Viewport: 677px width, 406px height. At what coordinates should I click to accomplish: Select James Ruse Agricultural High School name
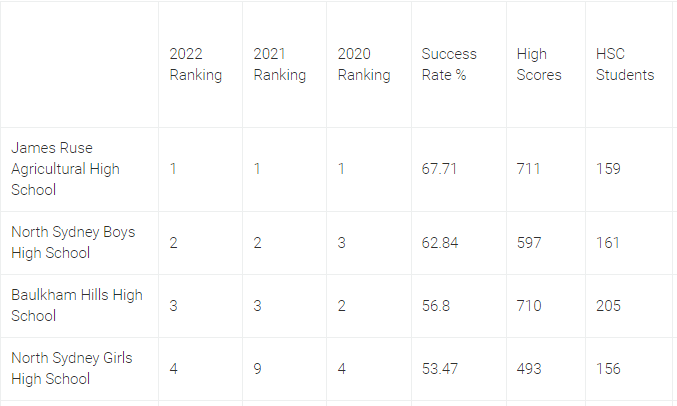tap(65, 169)
